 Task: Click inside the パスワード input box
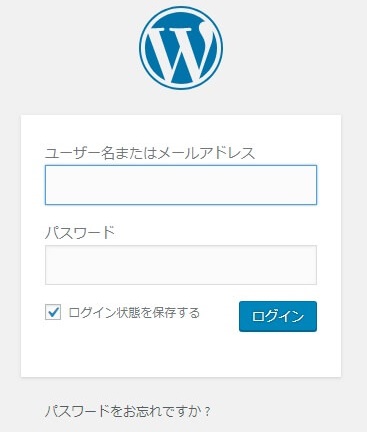pyautogui.click(x=181, y=265)
